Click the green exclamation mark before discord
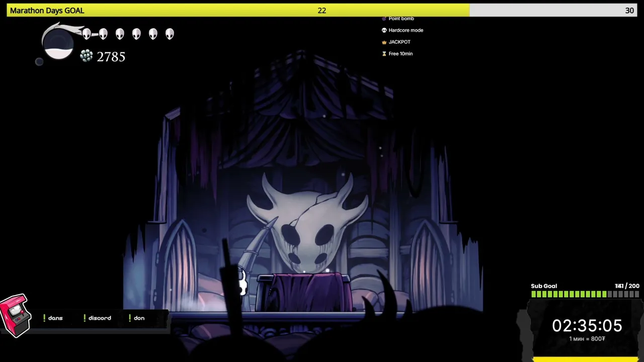This screenshot has height=362, width=644. 85,318
